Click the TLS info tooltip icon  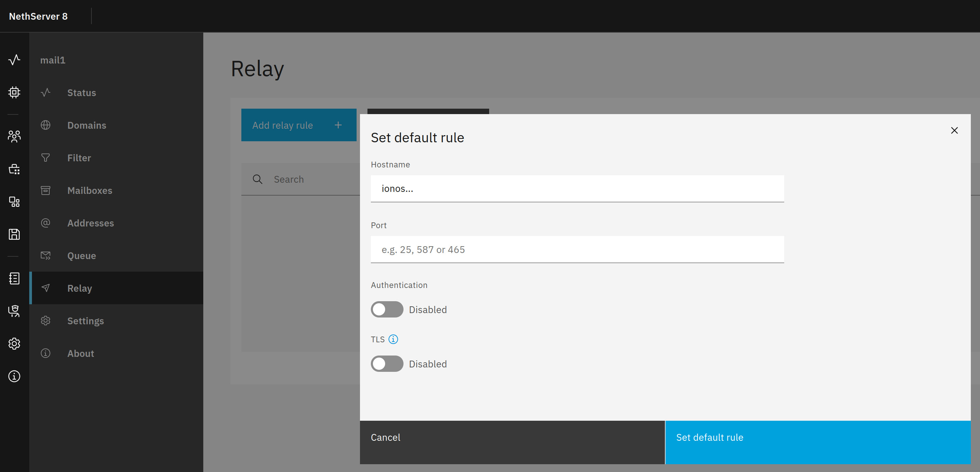coord(393,339)
